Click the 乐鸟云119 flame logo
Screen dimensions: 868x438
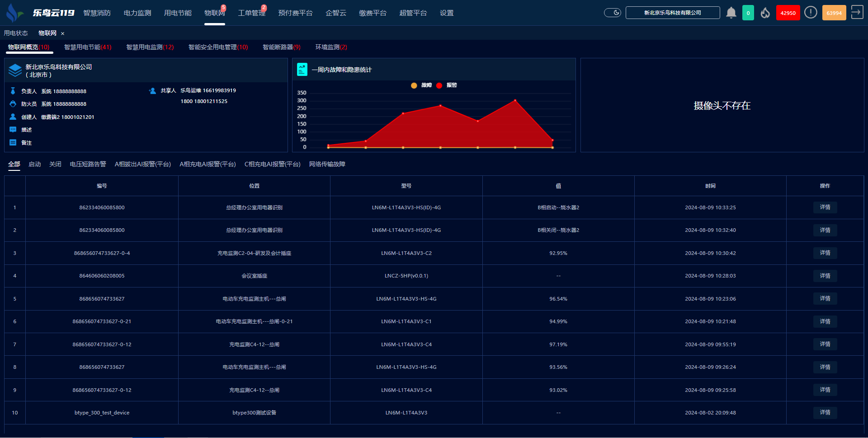[14, 13]
